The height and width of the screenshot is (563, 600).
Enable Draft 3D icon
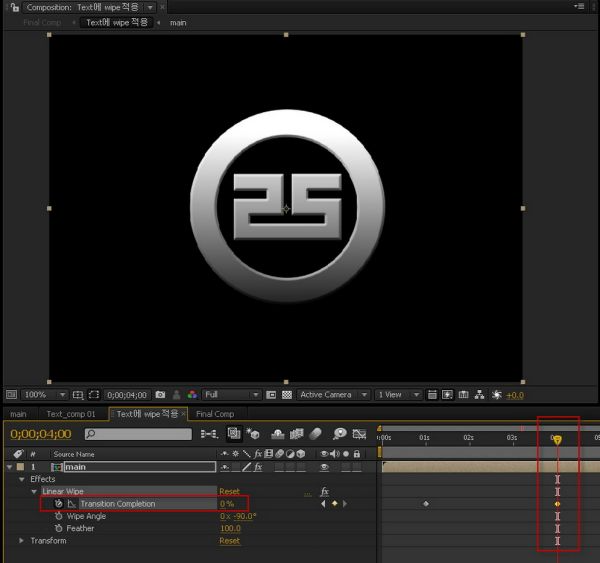tap(253, 434)
